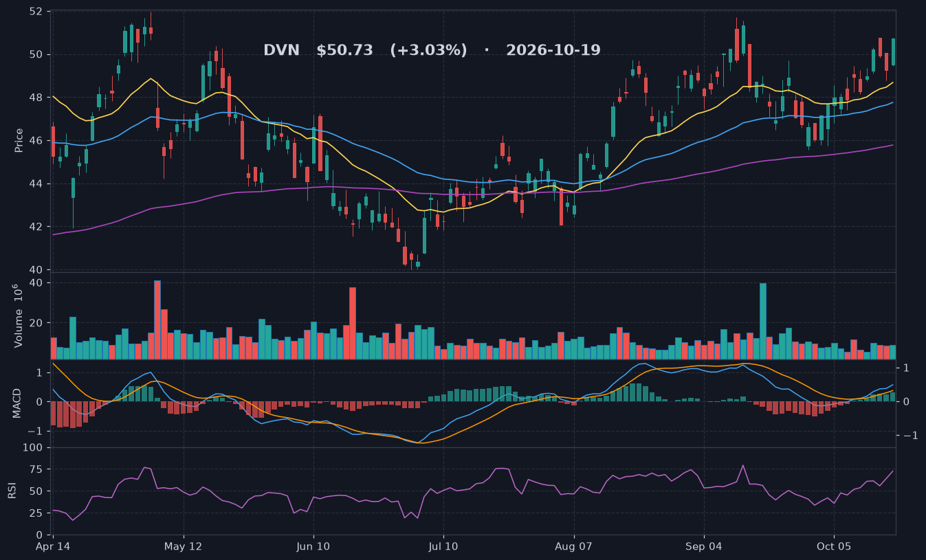Click the tall teal volume bar in mid-September
This screenshot has height=560, width=926.
(763, 321)
